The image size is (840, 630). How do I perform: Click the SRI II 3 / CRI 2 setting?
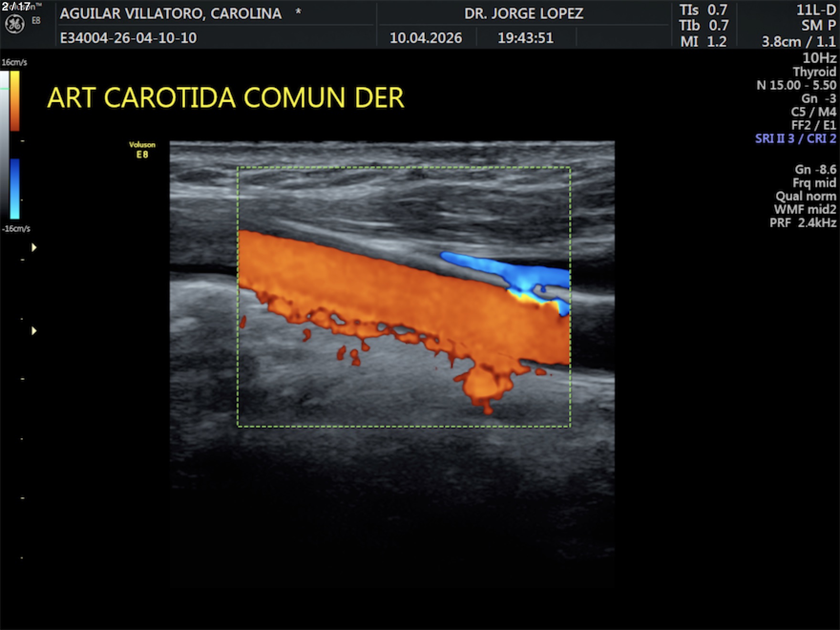click(x=795, y=138)
